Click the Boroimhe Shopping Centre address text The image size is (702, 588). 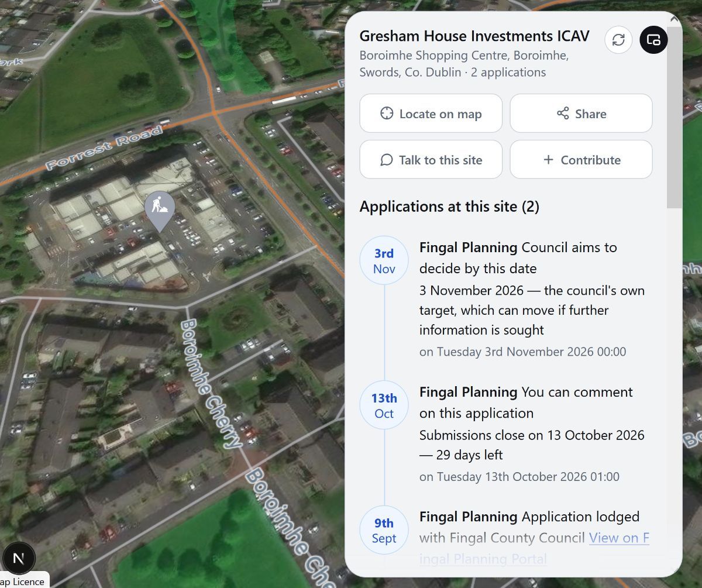click(x=464, y=64)
